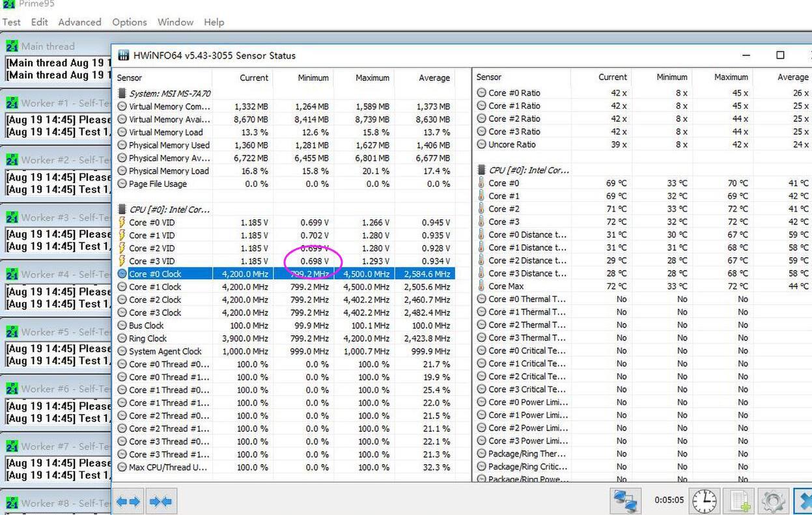Screen dimensions: 812x515
Task: Select the Core #1 Clock row
Action: coord(285,287)
